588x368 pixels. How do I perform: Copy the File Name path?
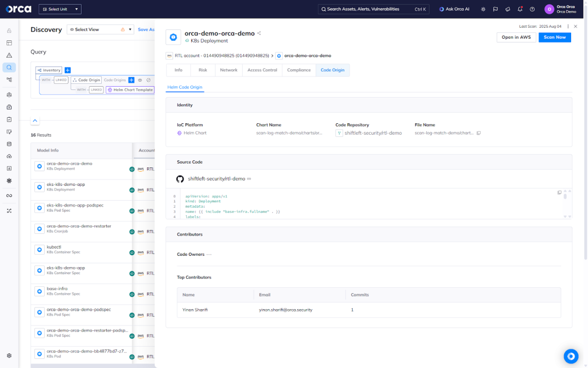click(479, 133)
